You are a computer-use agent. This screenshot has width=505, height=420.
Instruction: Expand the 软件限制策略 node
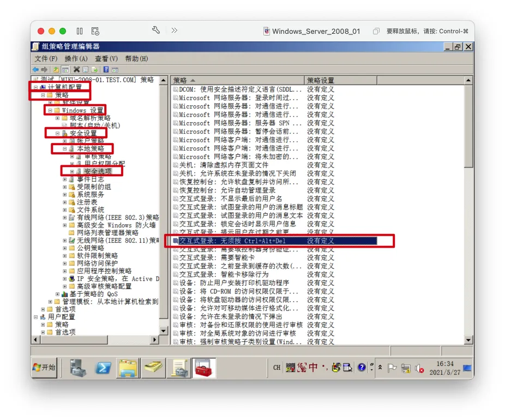pyautogui.click(x=65, y=256)
